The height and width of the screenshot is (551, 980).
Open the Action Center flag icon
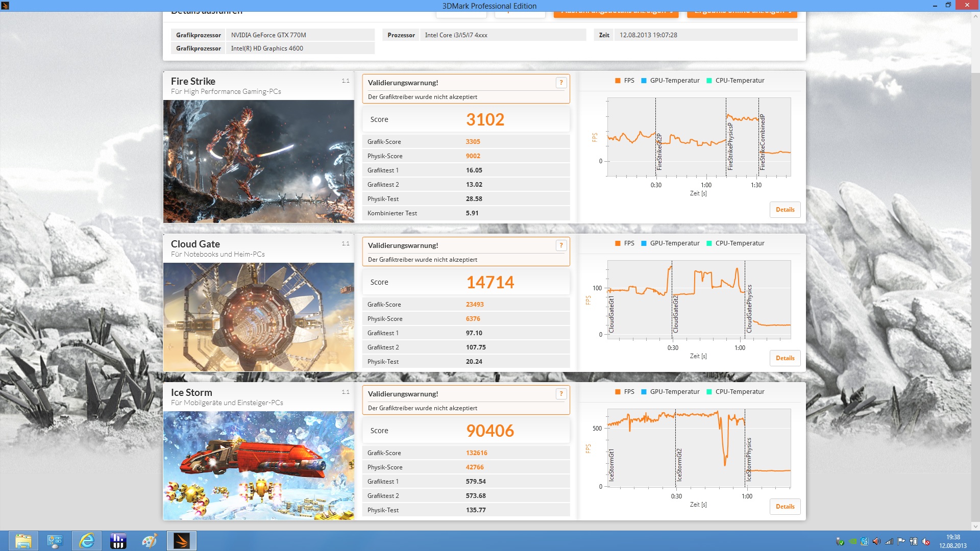click(901, 541)
